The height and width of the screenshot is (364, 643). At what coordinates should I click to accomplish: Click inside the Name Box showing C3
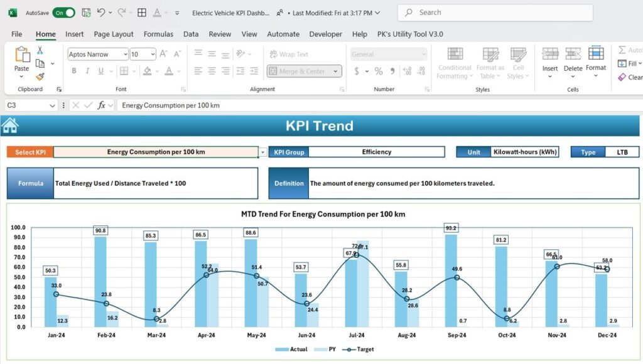25,105
